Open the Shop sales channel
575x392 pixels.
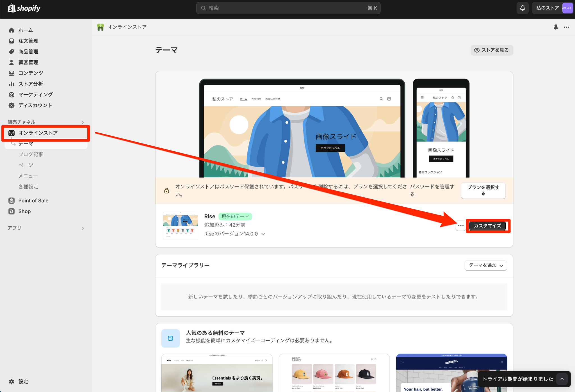pos(24,211)
